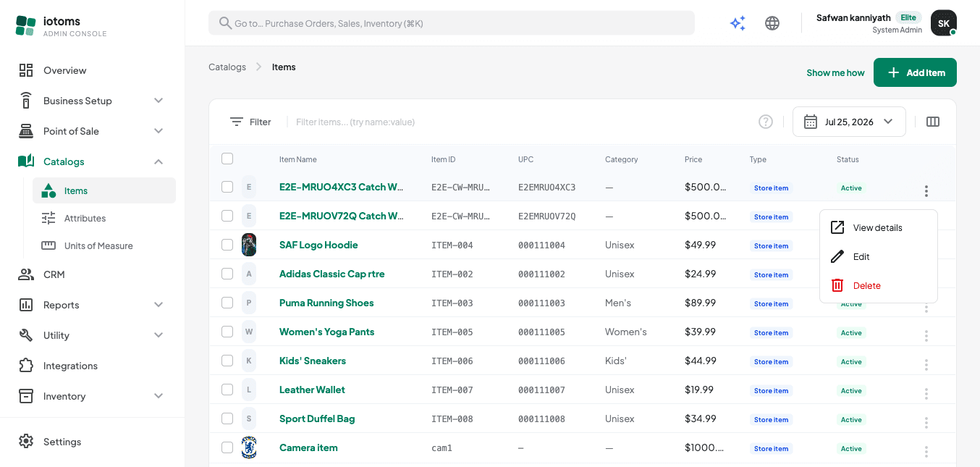Click the Filter items text field
The height and width of the screenshot is (467, 980).
coord(521,122)
